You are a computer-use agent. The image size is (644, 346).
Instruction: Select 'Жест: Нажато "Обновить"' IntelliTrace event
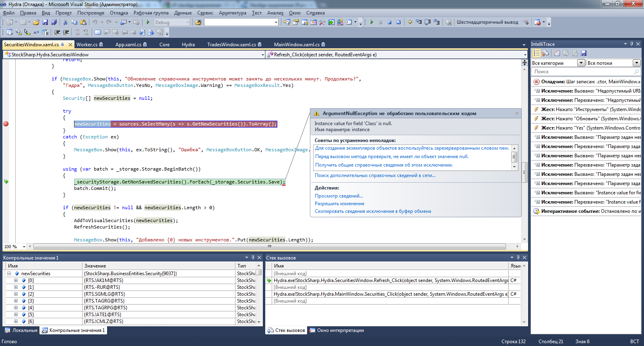586,119
